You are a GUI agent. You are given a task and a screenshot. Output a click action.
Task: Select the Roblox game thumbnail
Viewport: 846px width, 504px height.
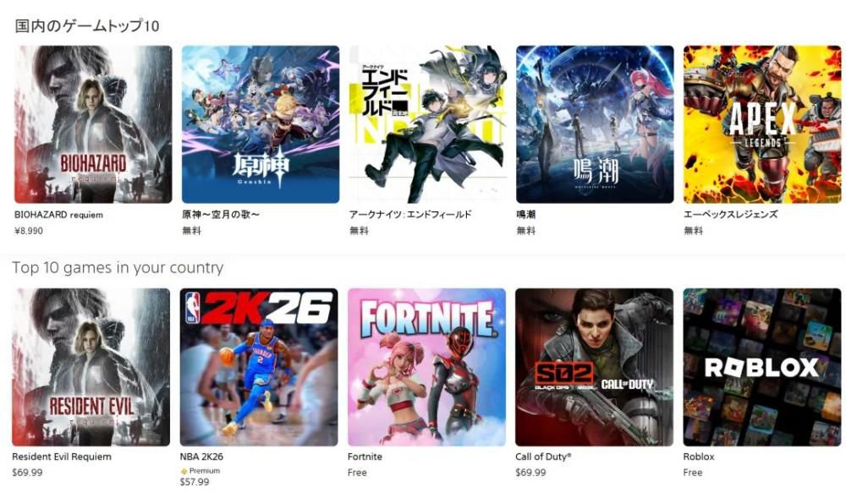click(x=762, y=367)
